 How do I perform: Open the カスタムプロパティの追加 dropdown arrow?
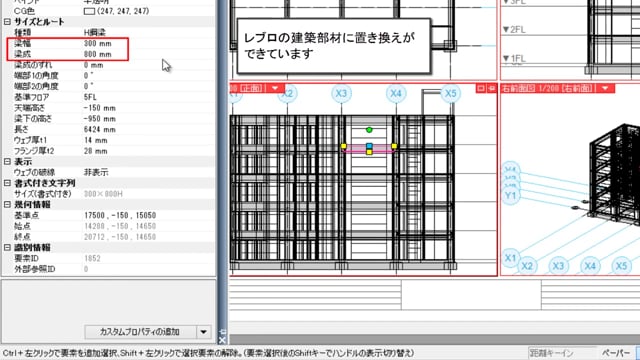pyautogui.click(x=204, y=332)
